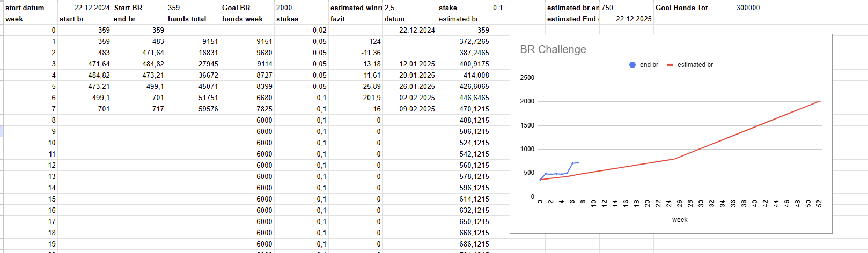Select the datum cell 20.01.2025
868x253 pixels.
[x=410, y=75]
